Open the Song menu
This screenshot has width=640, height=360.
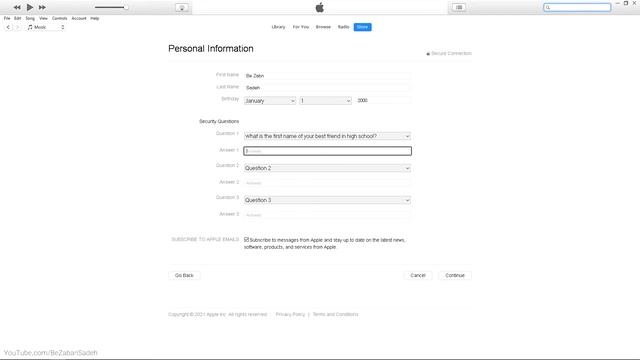[x=30, y=18]
